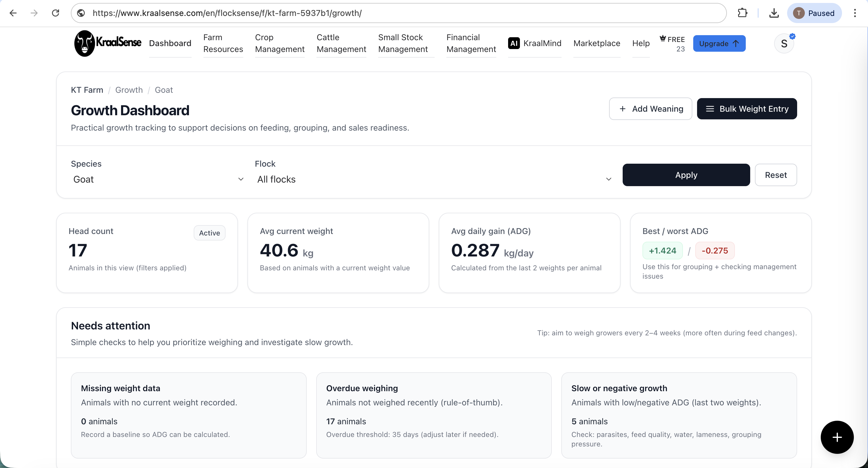Click the KraalSense bull logo
The image size is (868, 468).
(84, 43)
